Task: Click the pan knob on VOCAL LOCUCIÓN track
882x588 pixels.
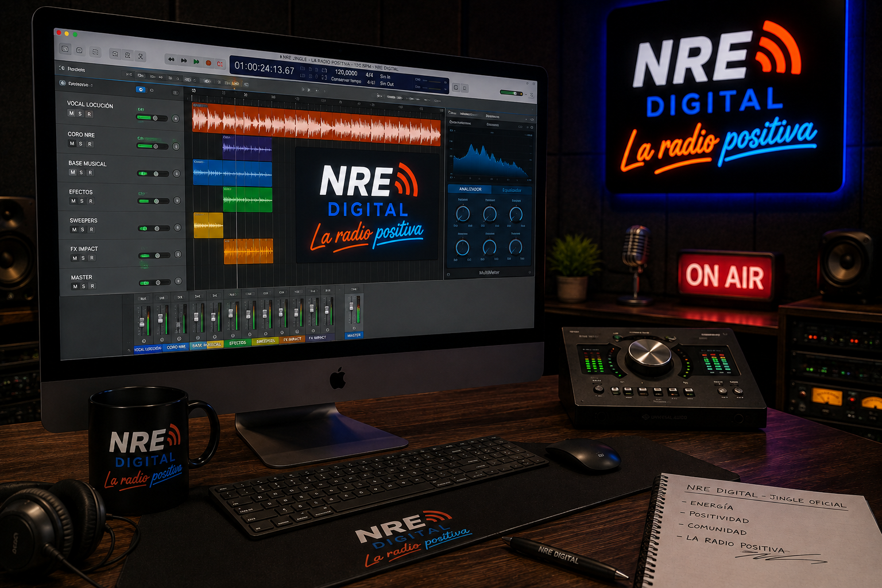Action: [x=176, y=119]
